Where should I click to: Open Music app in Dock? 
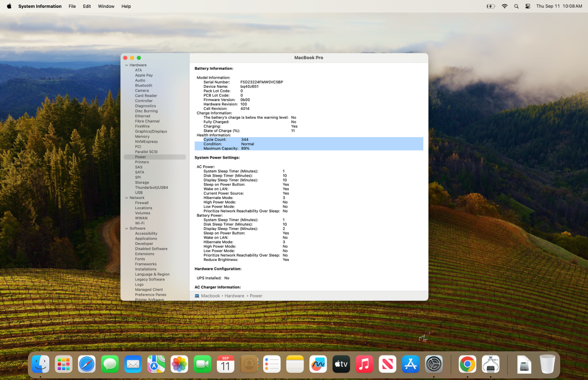point(364,364)
